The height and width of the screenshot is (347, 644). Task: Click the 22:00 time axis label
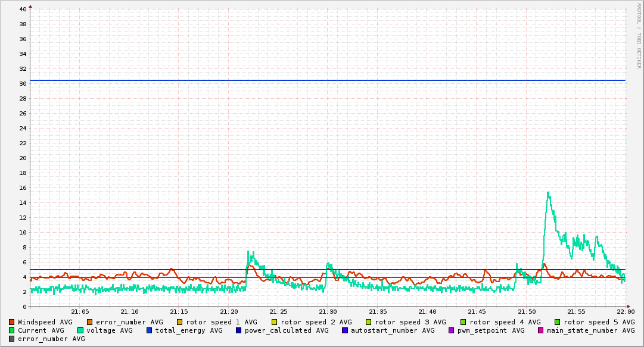pos(625,311)
